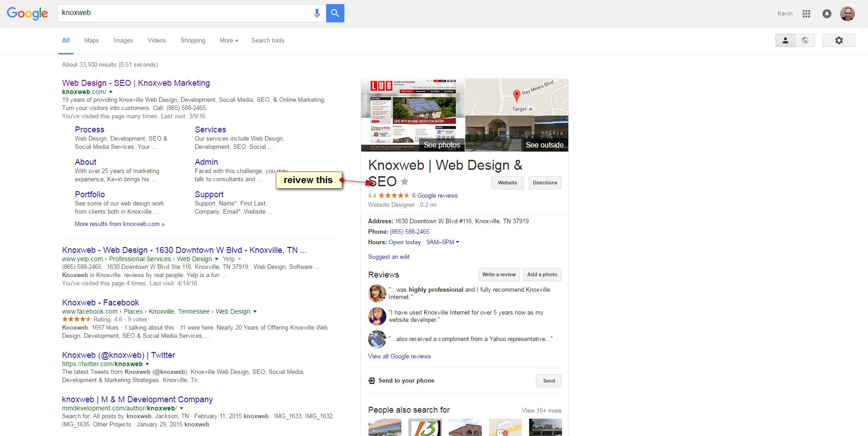The image size is (868, 436).
Task: Click the Facebook result rating stars
Action: 77,319
